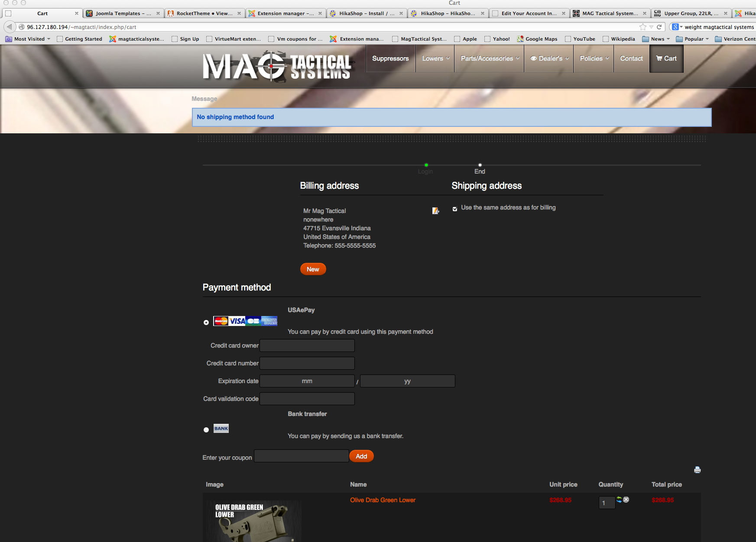This screenshot has height=542, width=756.
Task: Switch to the Upper Group, 22LR tab
Action: click(x=691, y=13)
